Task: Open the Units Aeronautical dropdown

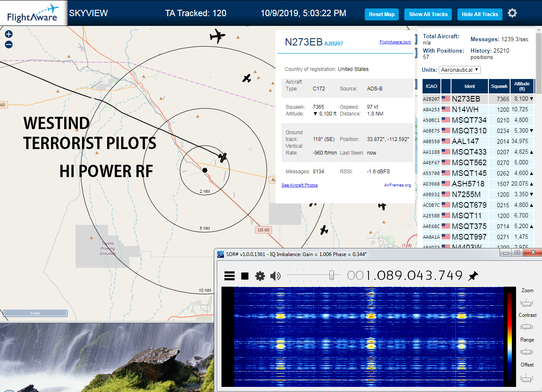Action: click(460, 70)
